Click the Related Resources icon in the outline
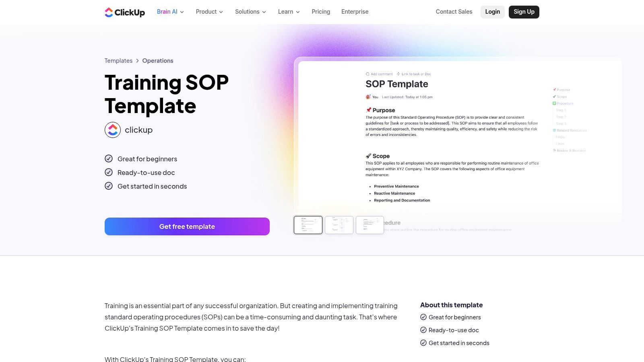Viewport: 644px width, 362px height. tap(554, 130)
